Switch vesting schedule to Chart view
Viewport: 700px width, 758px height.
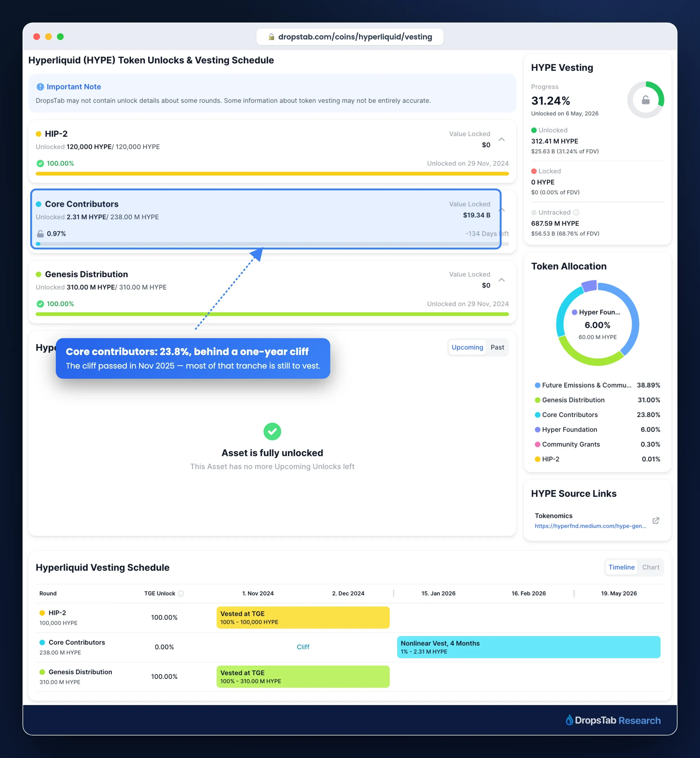coord(650,567)
